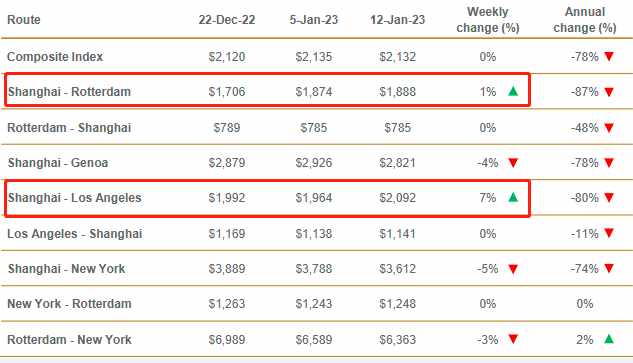The height and width of the screenshot is (363, 633).
Task: Select the Route column header
Action: [24, 19]
